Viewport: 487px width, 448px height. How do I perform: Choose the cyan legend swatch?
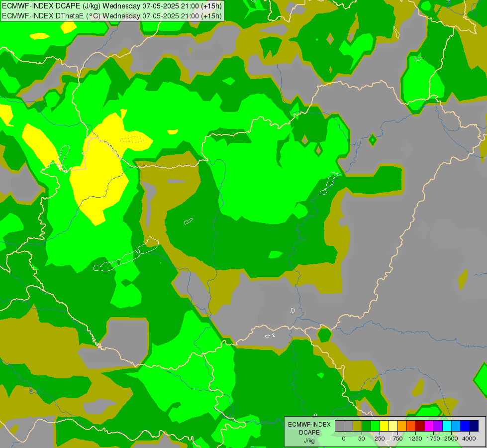[x=447, y=426]
